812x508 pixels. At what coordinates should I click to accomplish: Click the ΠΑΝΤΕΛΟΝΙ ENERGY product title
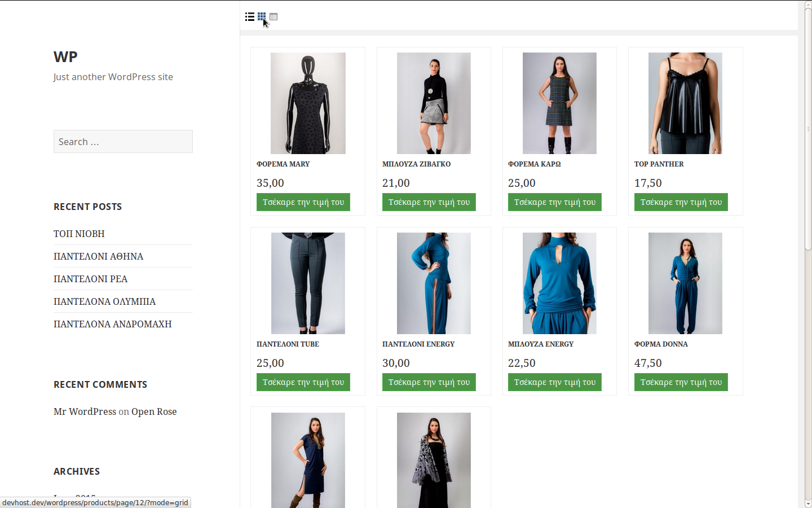click(x=418, y=344)
